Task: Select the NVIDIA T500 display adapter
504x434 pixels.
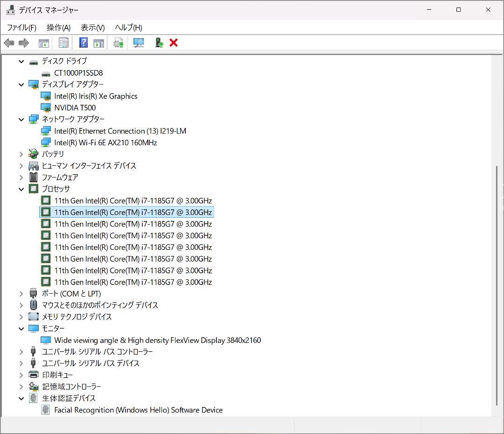Action: pos(75,107)
